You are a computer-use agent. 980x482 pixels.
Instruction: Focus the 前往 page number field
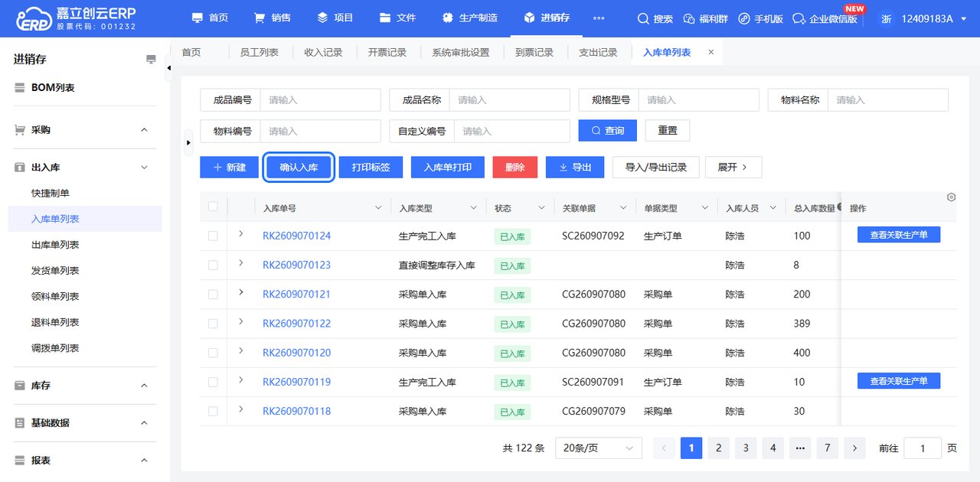(923, 448)
